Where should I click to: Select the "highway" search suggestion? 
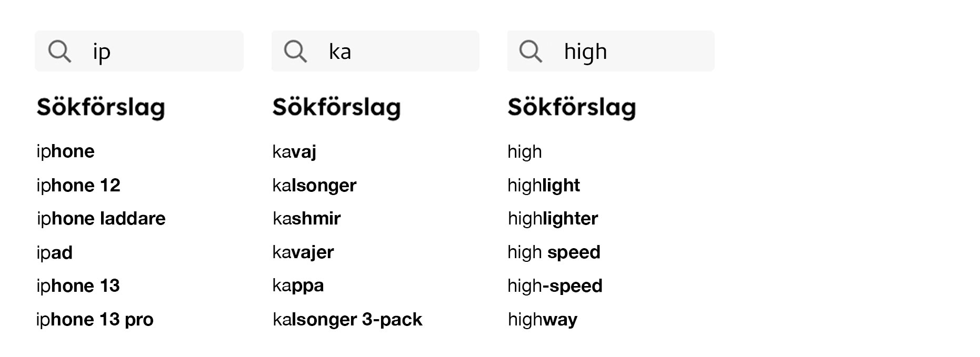click(x=543, y=320)
